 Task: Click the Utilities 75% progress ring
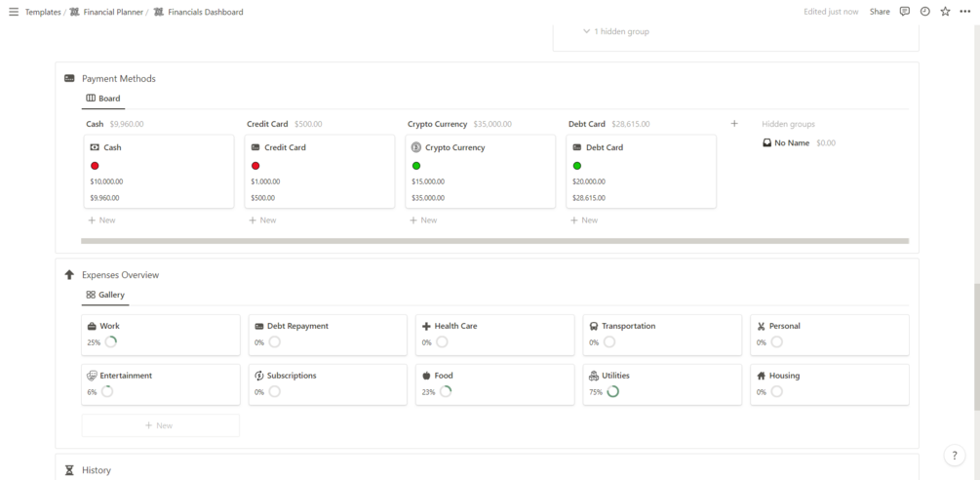(x=613, y=392)
